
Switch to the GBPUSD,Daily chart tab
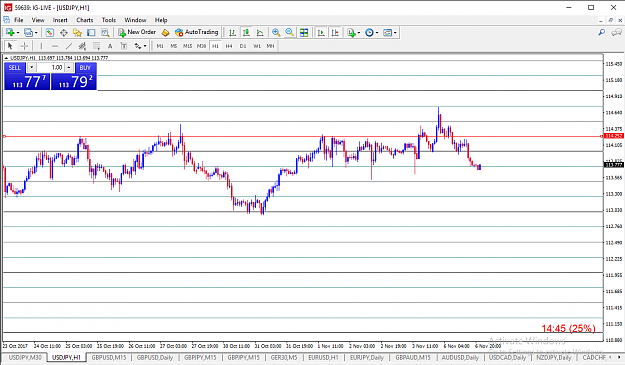click(x=155, y=357)
